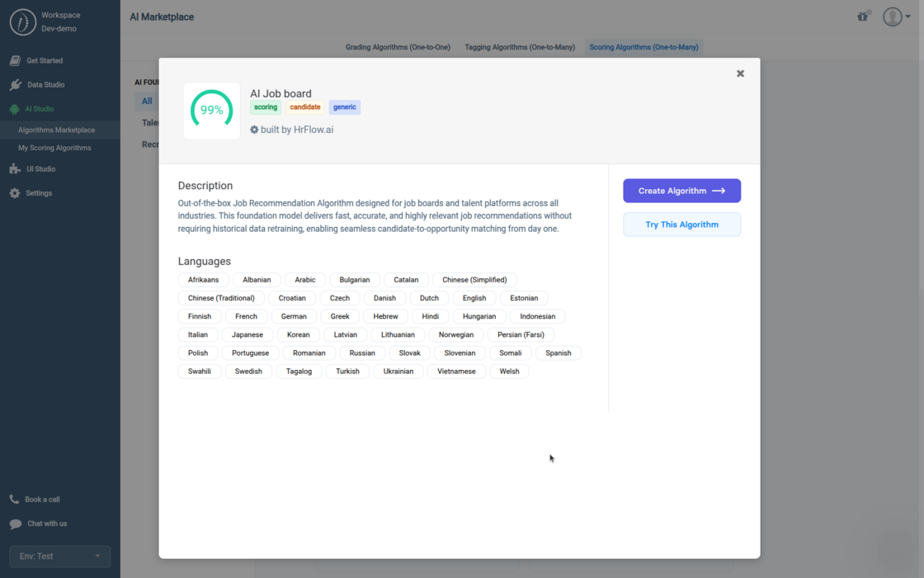This screenshot has width=924, height=578.
Task: Click the Finnish language chip
Action: [x=200, y=316]
